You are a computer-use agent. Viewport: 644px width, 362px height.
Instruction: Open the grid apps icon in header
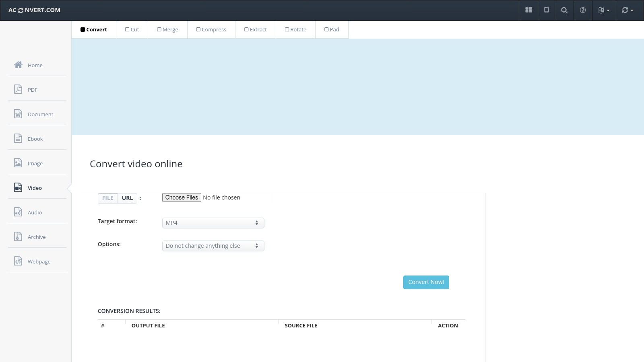pyautogui.click(x=528, y=10)
